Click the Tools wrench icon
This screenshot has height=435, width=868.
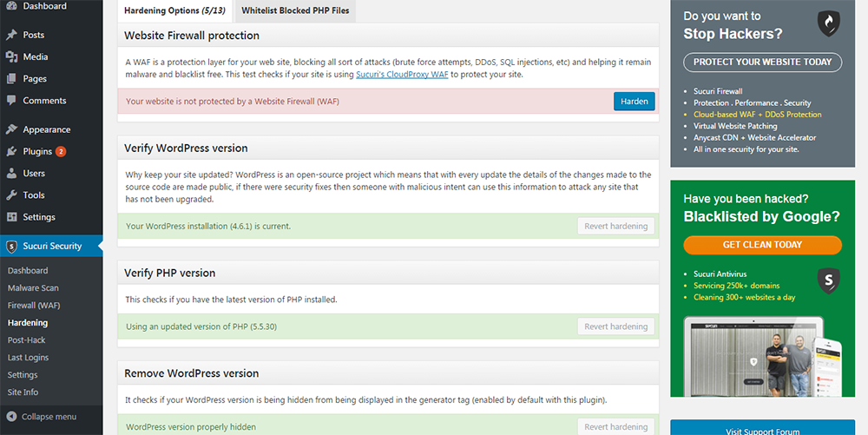(11, 194)
